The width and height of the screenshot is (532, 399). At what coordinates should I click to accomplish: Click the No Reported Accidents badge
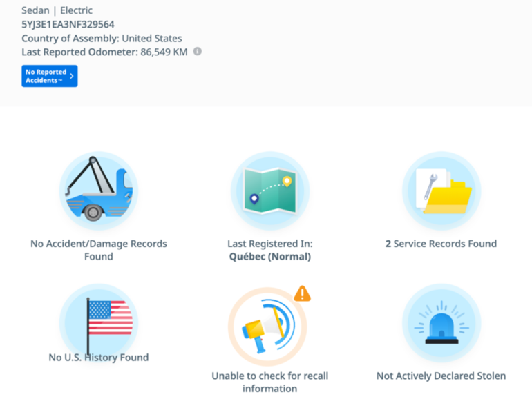coord(46,76)
